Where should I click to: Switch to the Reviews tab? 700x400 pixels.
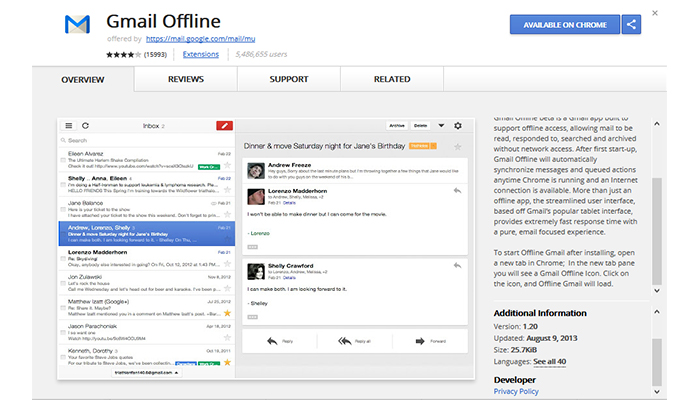(186, 79)
